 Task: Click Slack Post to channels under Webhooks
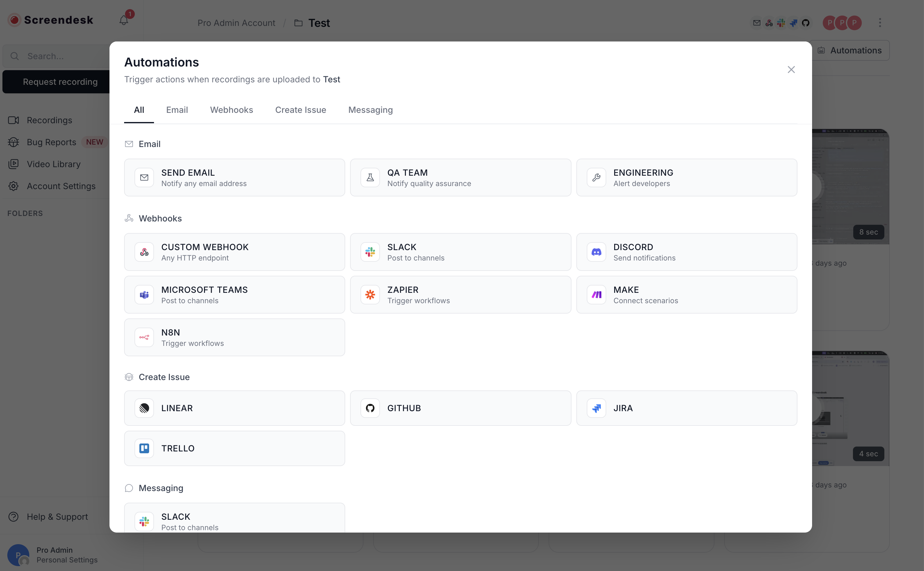[x=460, y=252]
